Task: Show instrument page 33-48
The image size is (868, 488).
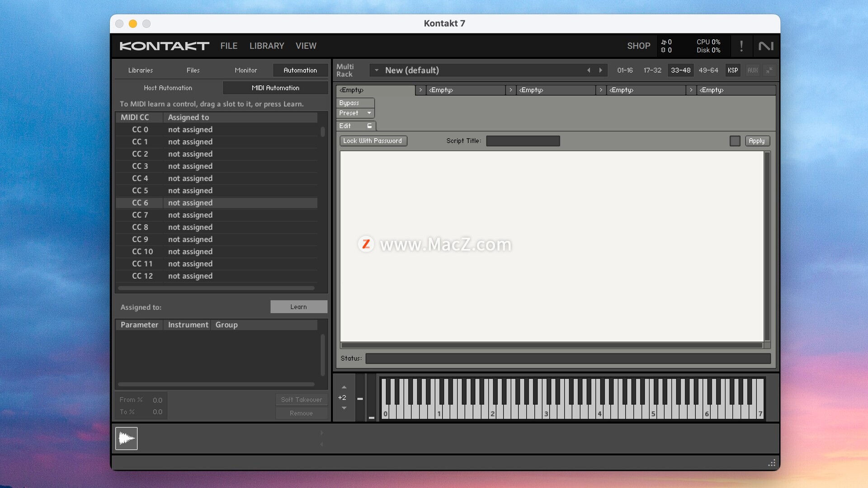Action: [680, 70]
